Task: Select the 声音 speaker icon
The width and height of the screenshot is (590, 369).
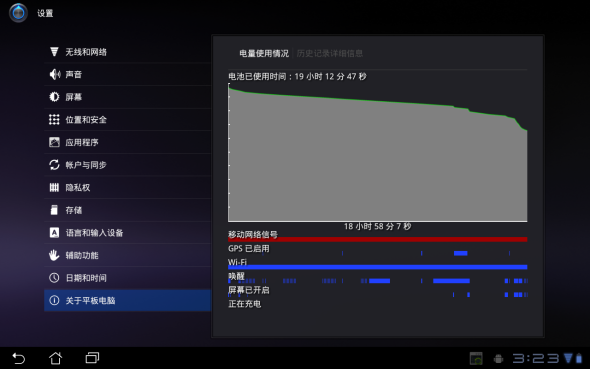Action: [x=55, y=74]
